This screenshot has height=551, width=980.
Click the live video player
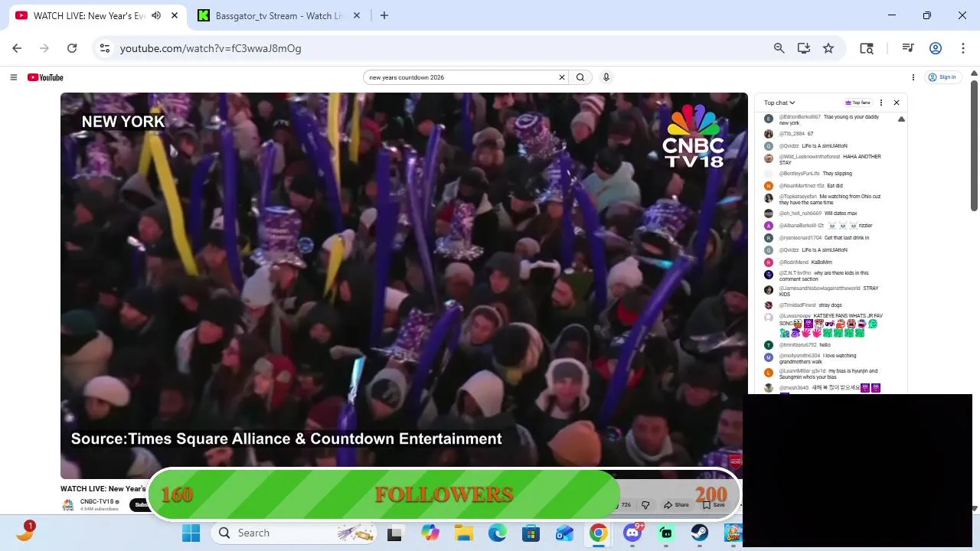pyautogui.click(x=404, y=285)
